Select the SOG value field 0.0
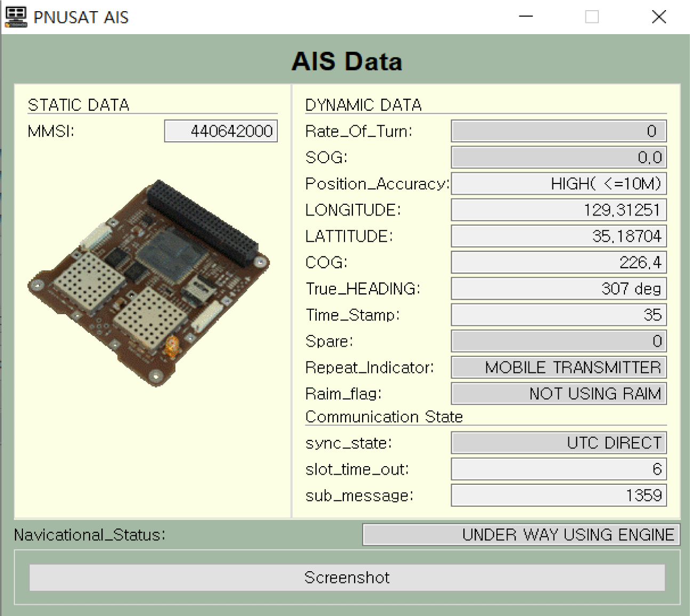 click(x=559, y=157)
